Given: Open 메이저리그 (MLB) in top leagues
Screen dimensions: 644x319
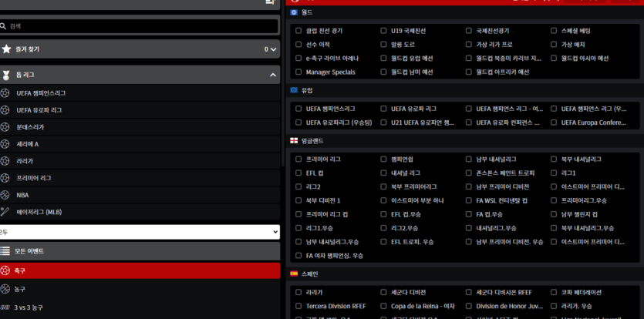Looking at the screenshot, I should click(140, 212).
